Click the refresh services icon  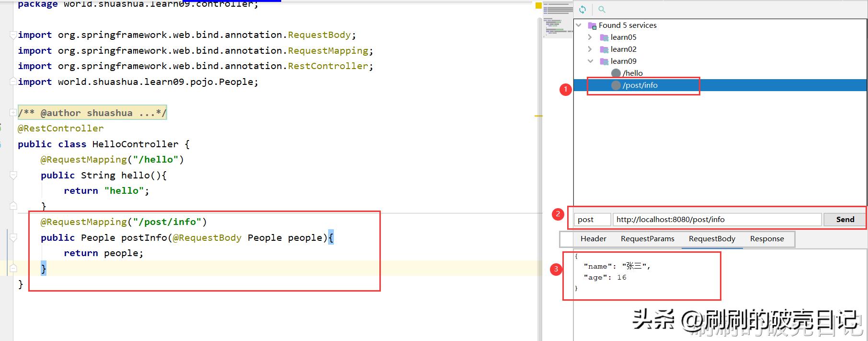582,10
